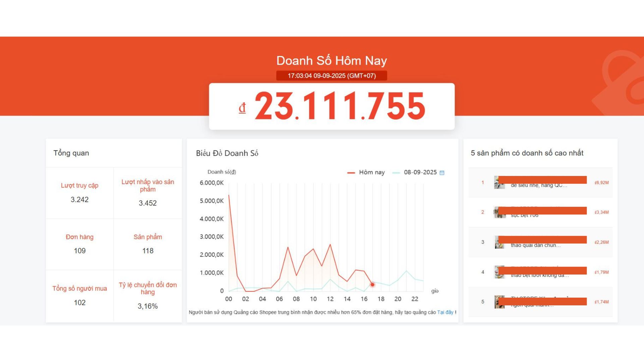Screen dimensions: 644x362
Task: Open the 08-09-2025 comparison date picker
Action: point(420,172)
